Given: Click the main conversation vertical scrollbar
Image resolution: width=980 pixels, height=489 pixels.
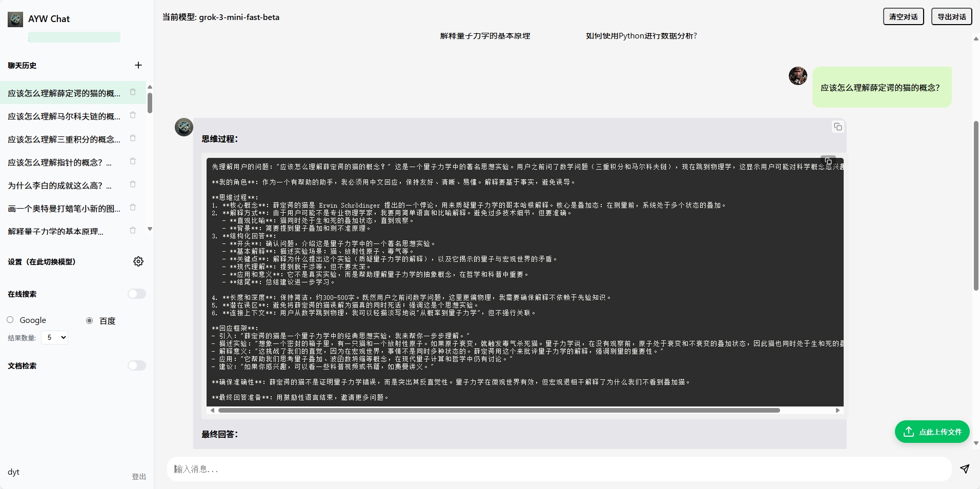Looking at the screenshot, I should pyautogui.click(x=976, y=205).
